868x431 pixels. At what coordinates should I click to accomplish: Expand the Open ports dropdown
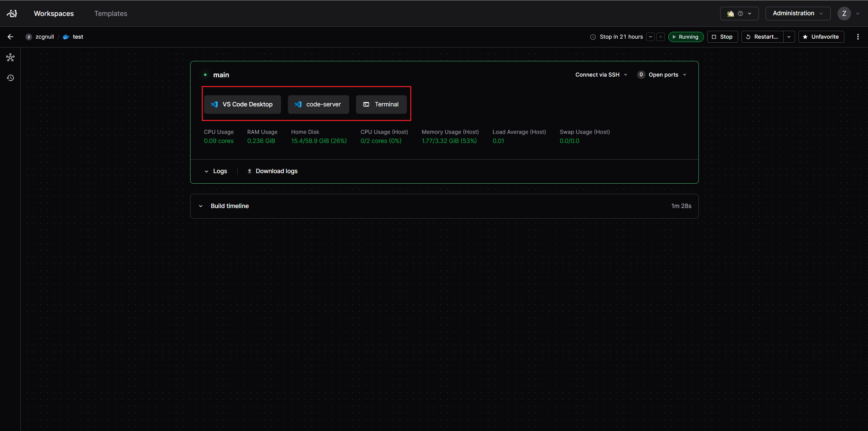click(662, 75)
